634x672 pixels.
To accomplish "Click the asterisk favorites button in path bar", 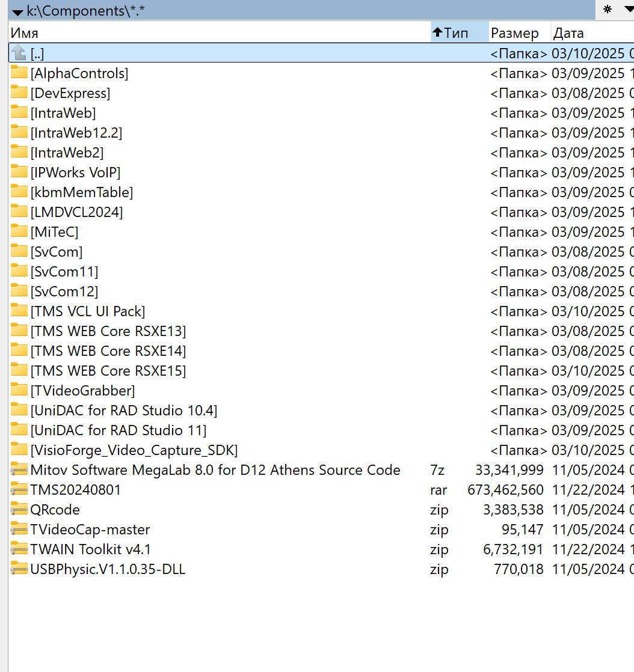I will 608,10.
